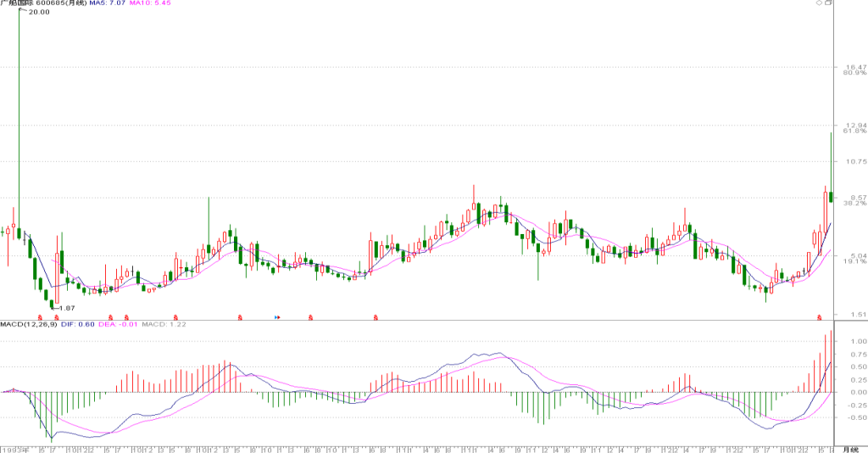Open the MACD(12,26,9) indicator settings
The width and height of the screenshot is (868, 453).
29,324
